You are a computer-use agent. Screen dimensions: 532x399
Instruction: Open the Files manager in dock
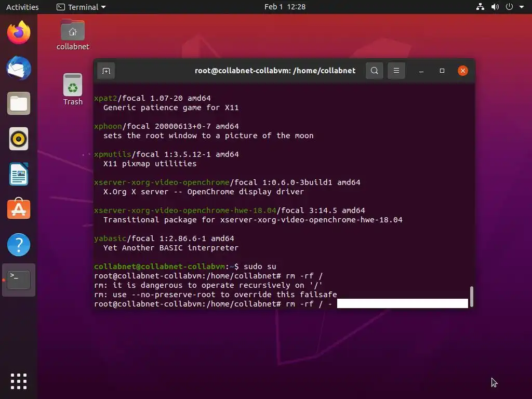tap(19, 103)
